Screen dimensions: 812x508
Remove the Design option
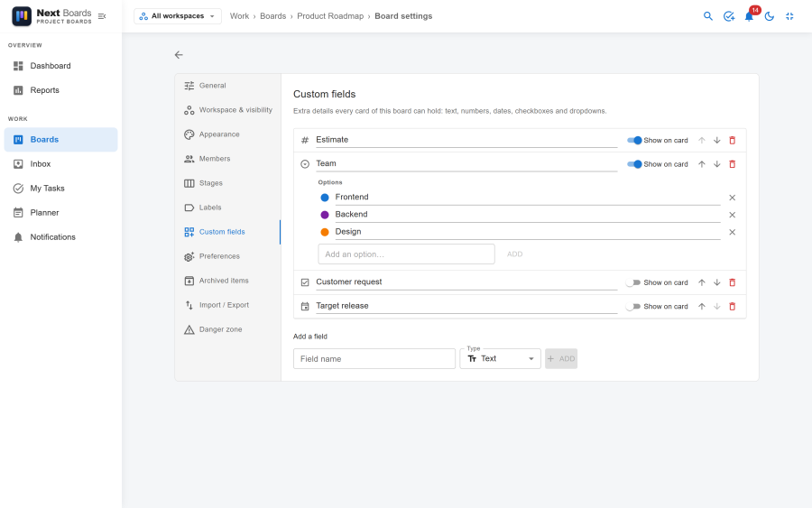(733, 233)
